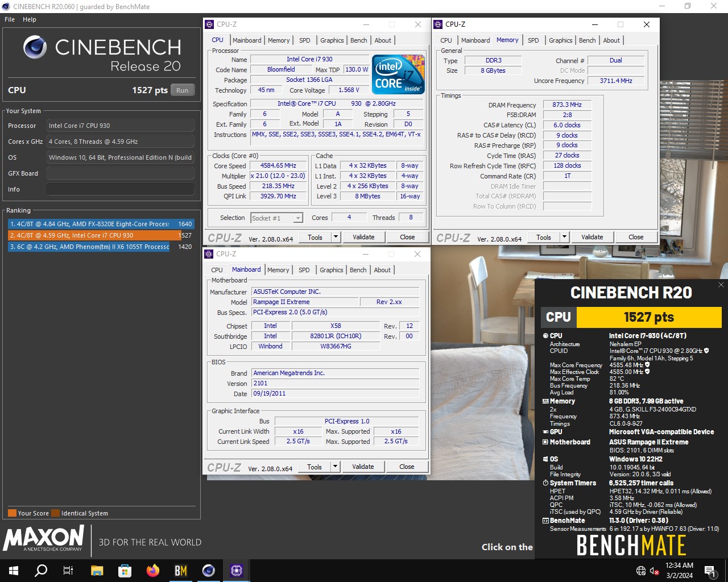Click Validate in CPU window

click(363, 237)
